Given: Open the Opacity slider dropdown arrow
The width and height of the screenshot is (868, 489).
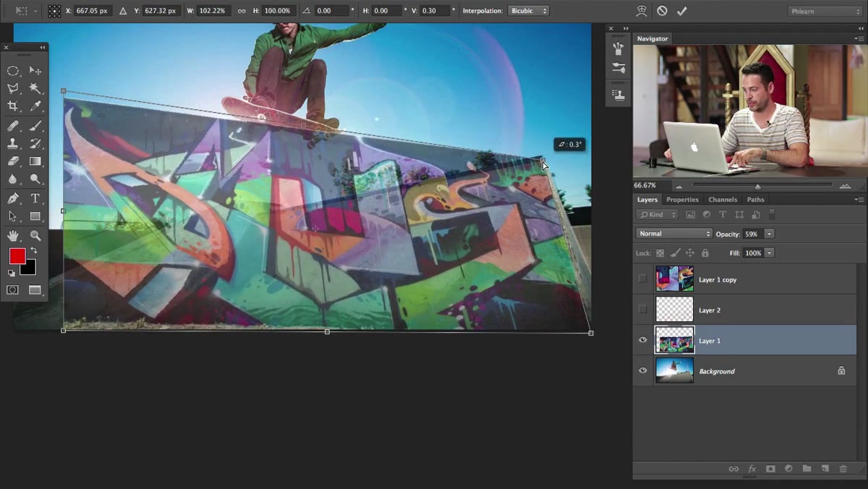Looking at the screenshot, I should coord(769,234).
